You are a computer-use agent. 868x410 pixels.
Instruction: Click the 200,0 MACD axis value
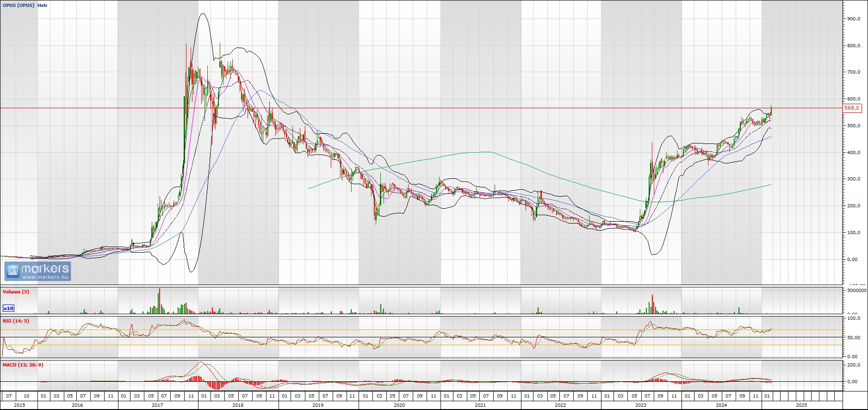click(x=854, y=366)
